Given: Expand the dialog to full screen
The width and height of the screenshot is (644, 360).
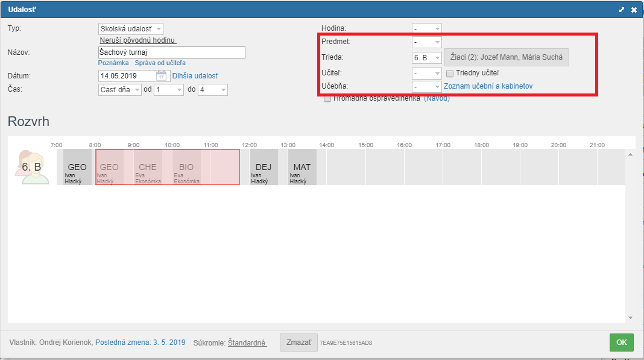Looking at the screenshot, I should [x=622, y=10].
